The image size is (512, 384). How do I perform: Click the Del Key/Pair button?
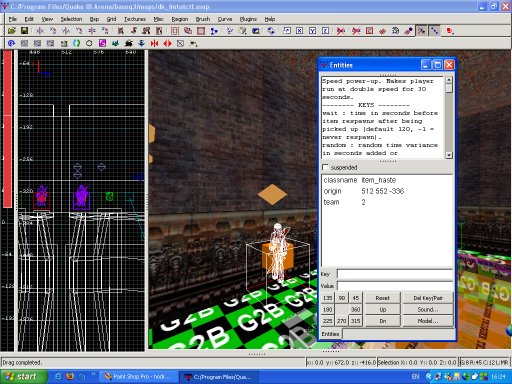[428, 298]
